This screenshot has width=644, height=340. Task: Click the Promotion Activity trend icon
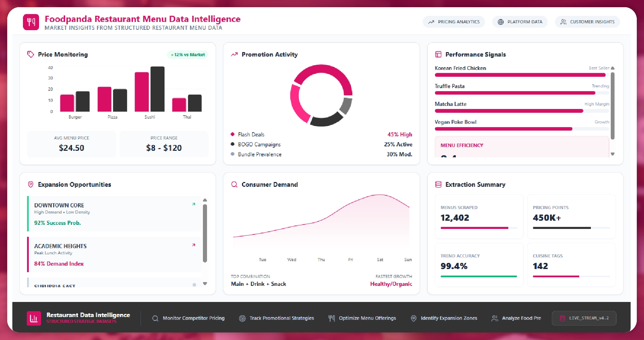(234, 54)
